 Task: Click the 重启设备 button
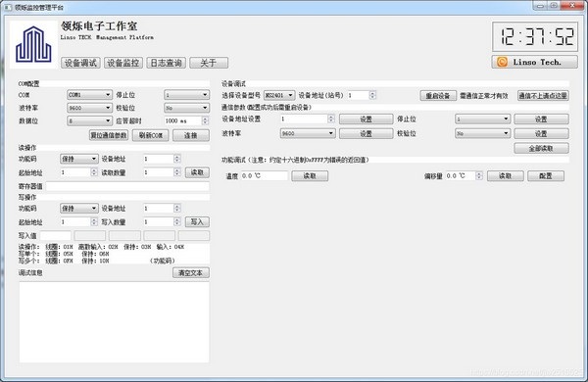coord(438,96)
